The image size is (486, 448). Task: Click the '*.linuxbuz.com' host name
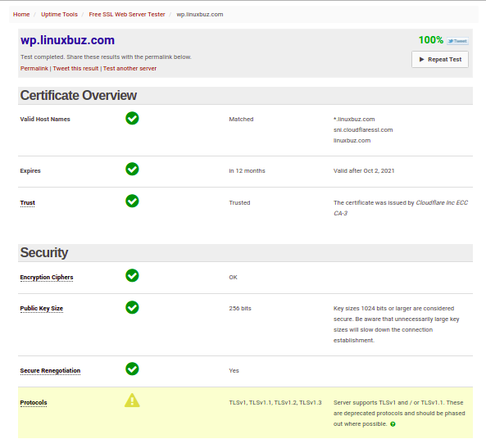354,120
